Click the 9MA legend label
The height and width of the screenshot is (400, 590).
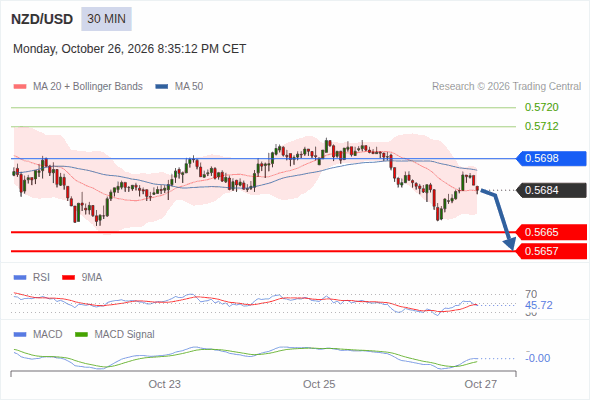(92, 278)
